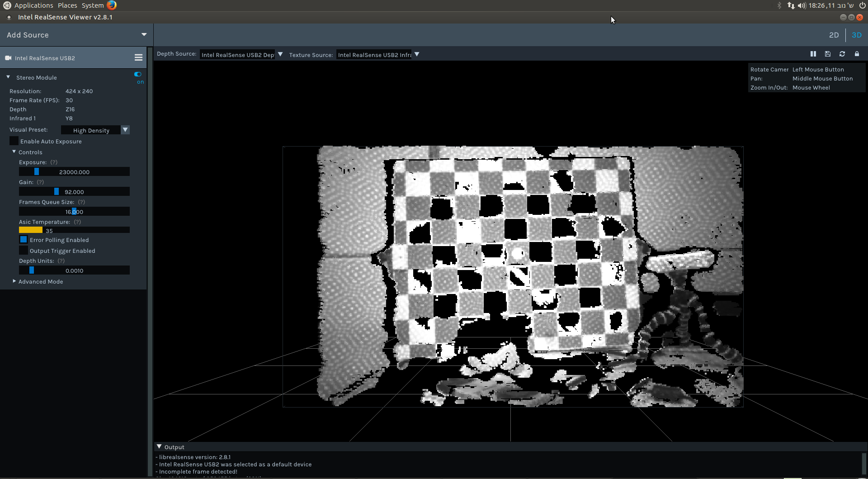Click the refresh arrows icon in viewer toolbar
868x479 pixels.
click(842, 54)
